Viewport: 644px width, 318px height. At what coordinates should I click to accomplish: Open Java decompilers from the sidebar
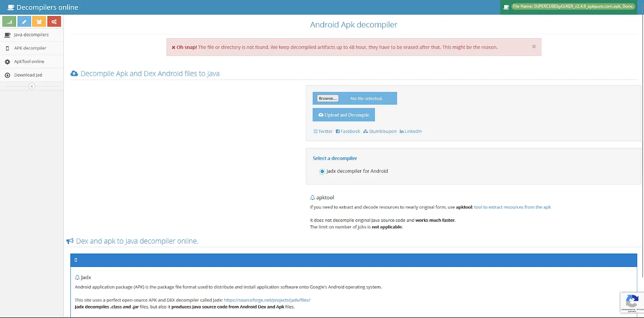(31, 35)
